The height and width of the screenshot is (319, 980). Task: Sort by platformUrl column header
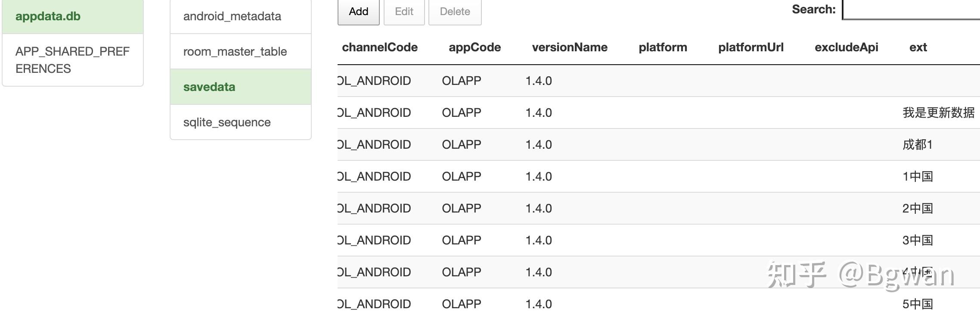751,47
